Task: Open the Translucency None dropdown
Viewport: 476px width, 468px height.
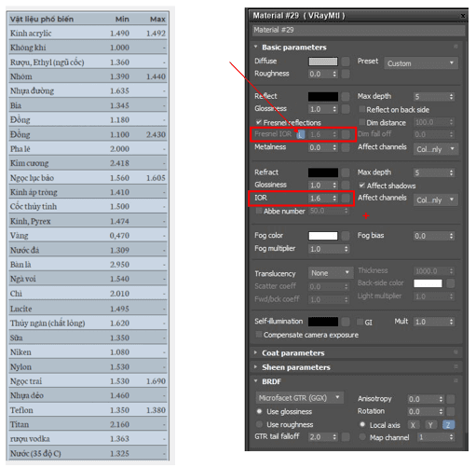Action: click(331, 273)
